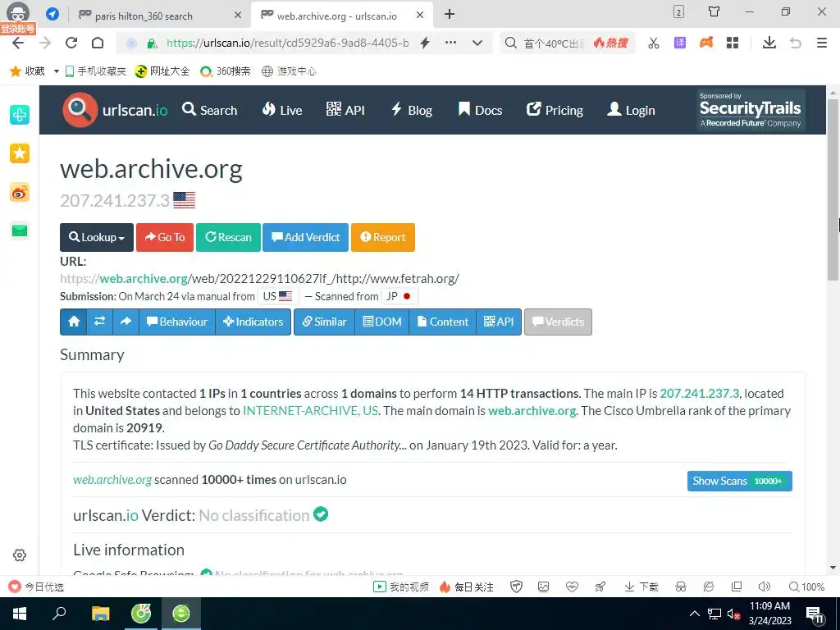The height and width of the screenshot is (630, 840).
Task: Open Docs in the urlscan navbar
Action: click(481, 110)
